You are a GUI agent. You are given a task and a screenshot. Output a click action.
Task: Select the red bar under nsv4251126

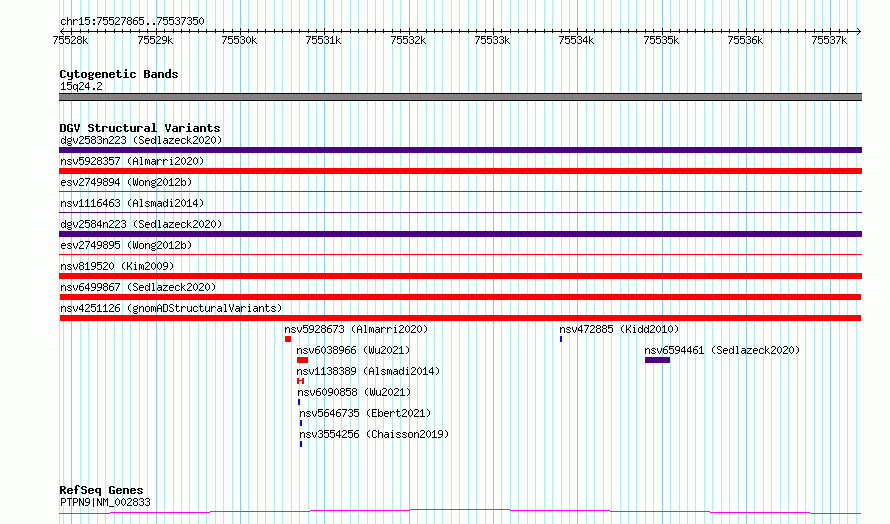(x=460, y=318)
